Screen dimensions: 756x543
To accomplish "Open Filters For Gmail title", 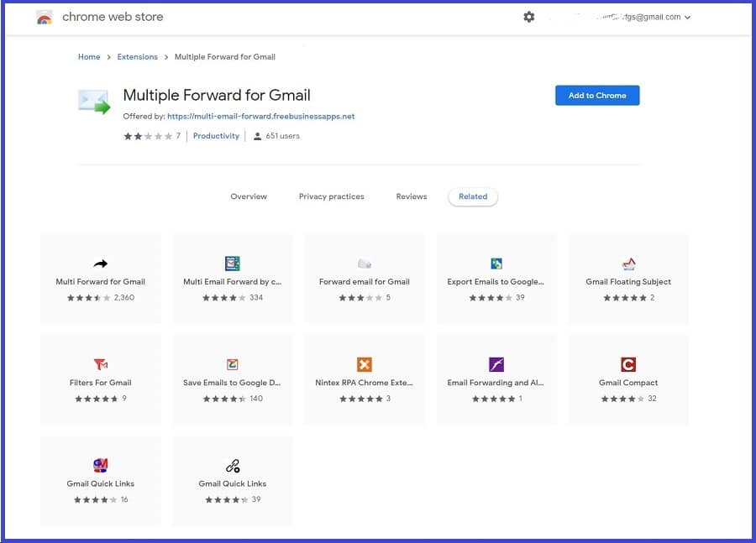I will click(x=100, y=383).
